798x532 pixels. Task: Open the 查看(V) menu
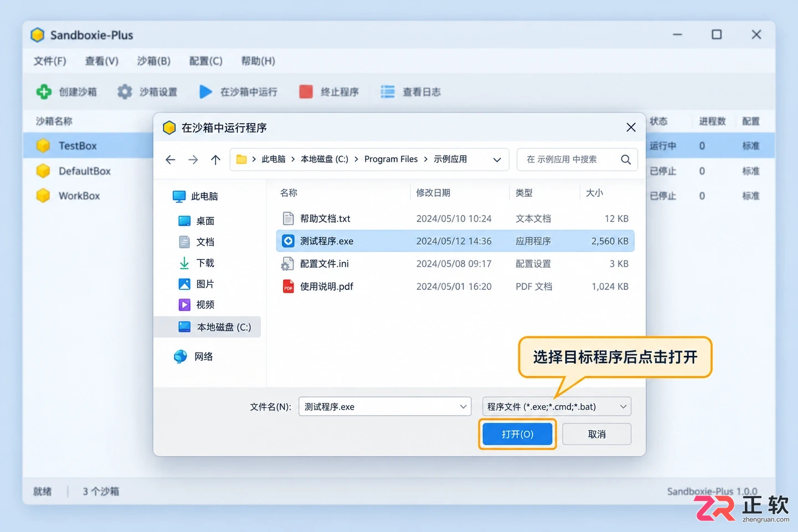point(101,61)
